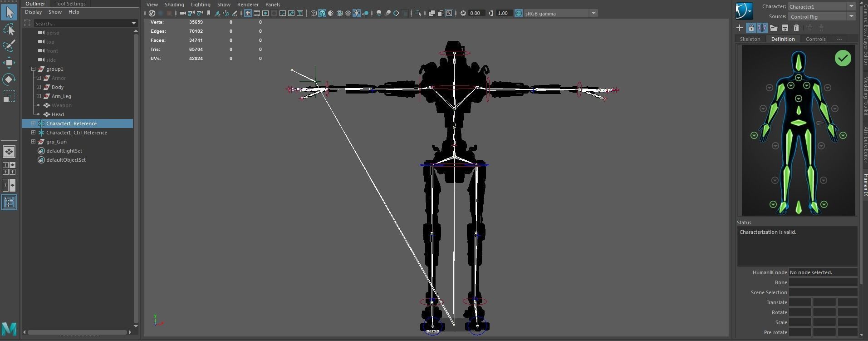Toggle the Outliner layout button in toolbox

[x=9, y=202]
